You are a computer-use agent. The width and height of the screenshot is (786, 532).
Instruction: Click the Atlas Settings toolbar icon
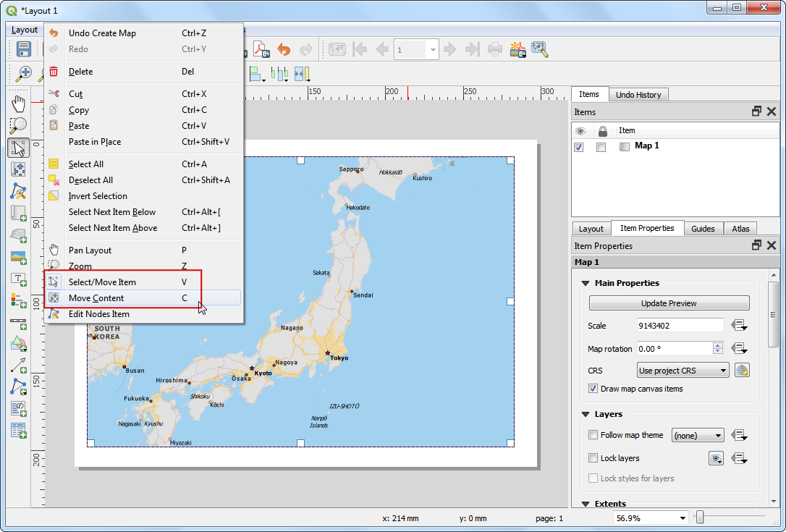539,49
